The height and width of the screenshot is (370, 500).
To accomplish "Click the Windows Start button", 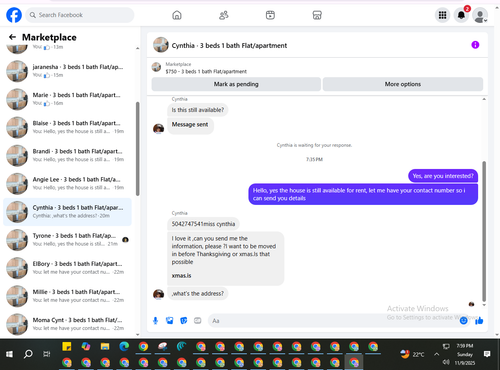I will point(9,354).
